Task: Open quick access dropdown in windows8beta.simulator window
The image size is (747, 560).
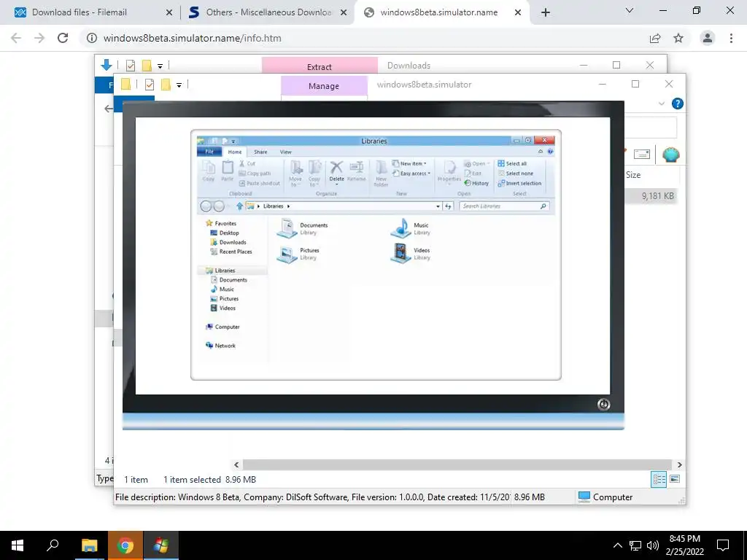Action: pyautogui.click(x=179, y=85)
